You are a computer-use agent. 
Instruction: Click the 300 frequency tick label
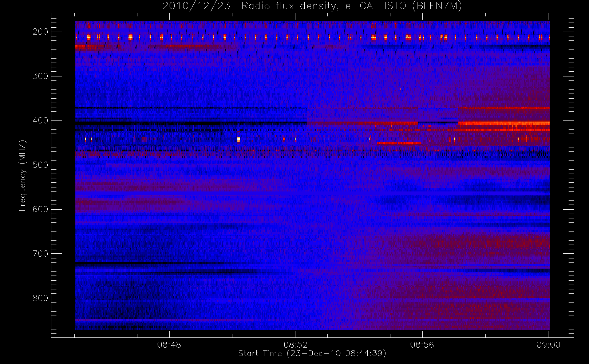click(x=40, y=76)
